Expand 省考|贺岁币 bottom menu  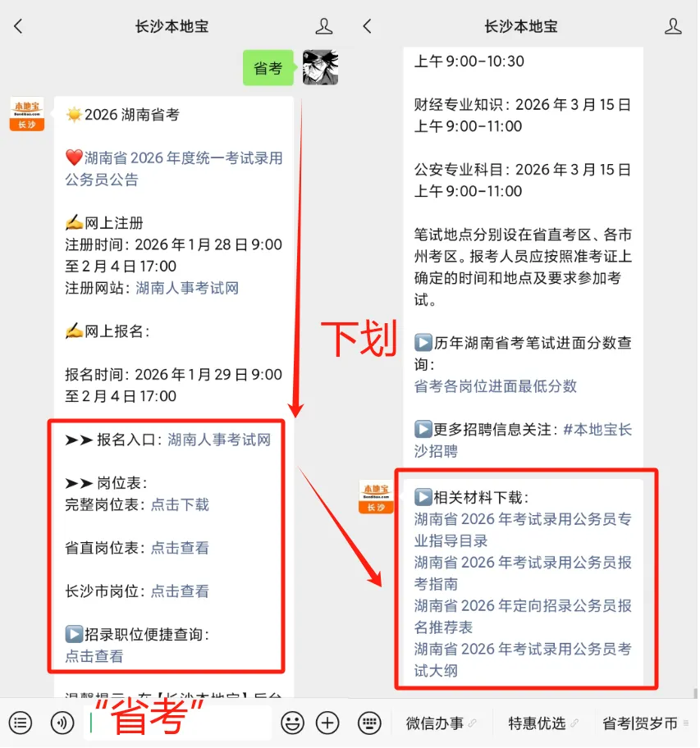(645, 723)
